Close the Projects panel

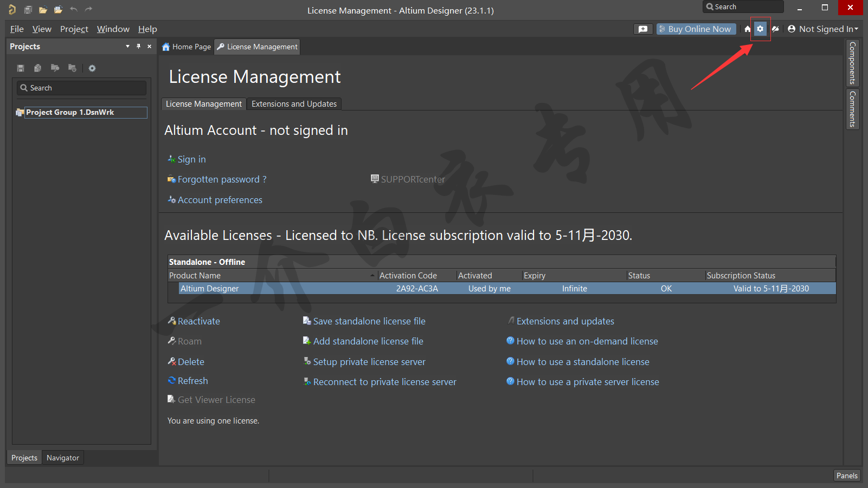point(150,47)
